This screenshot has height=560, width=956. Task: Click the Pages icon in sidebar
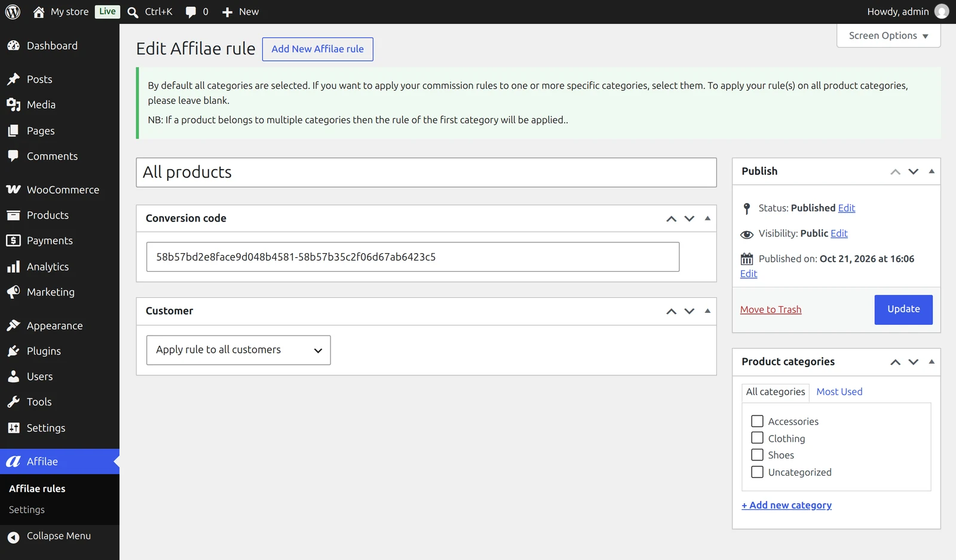tap(13, 131)
